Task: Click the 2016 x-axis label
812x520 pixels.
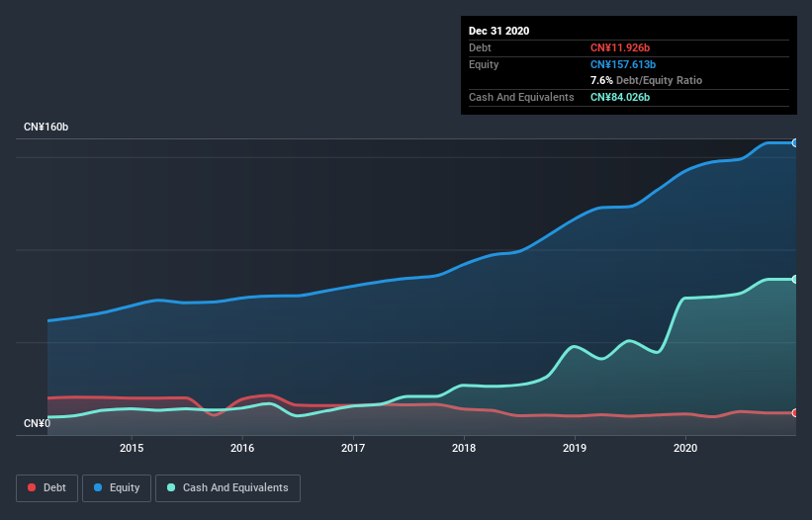Action: coord(242,448)
